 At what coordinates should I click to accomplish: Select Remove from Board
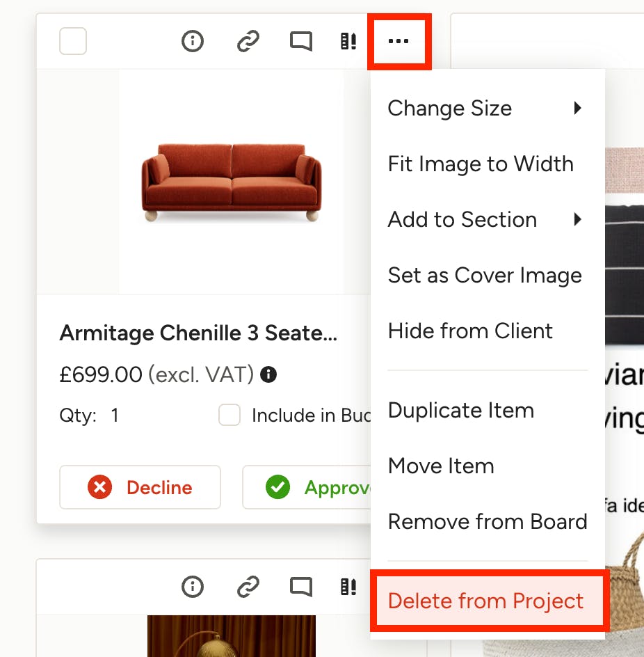pos(488,521)
